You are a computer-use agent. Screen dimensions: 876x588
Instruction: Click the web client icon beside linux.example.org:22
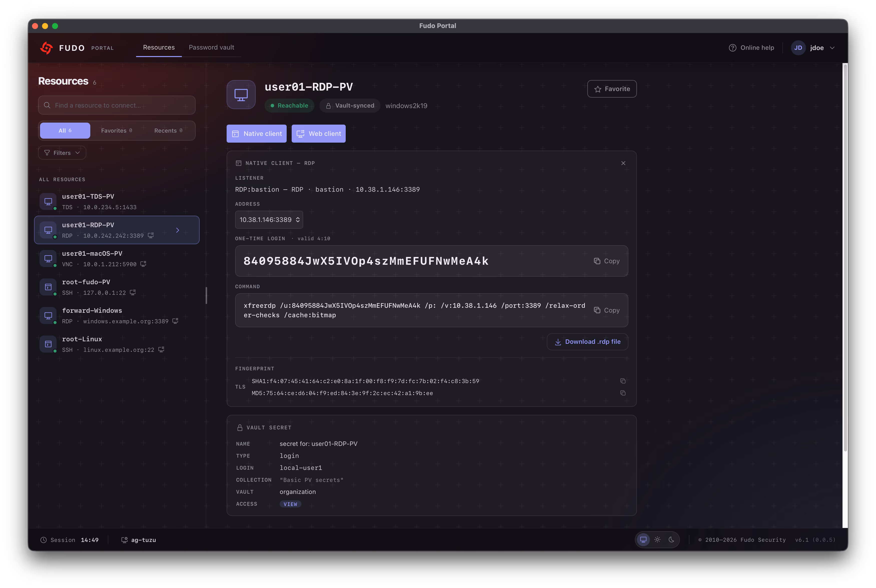click(161, 350)
